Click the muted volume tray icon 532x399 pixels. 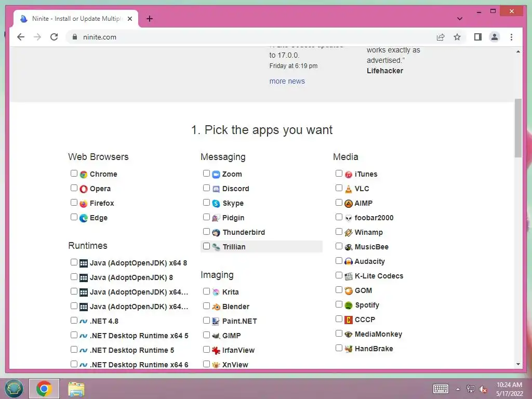click(483, 389)
